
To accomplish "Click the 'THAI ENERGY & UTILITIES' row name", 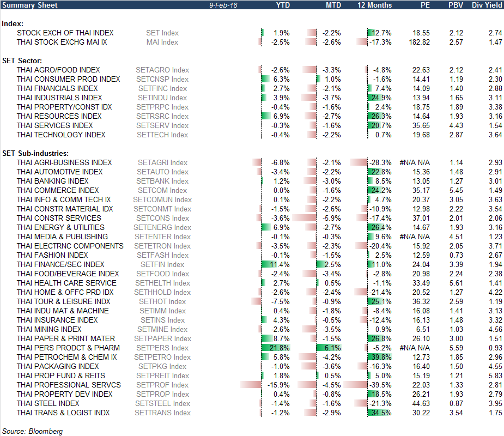I will click(x=60, y=228).
